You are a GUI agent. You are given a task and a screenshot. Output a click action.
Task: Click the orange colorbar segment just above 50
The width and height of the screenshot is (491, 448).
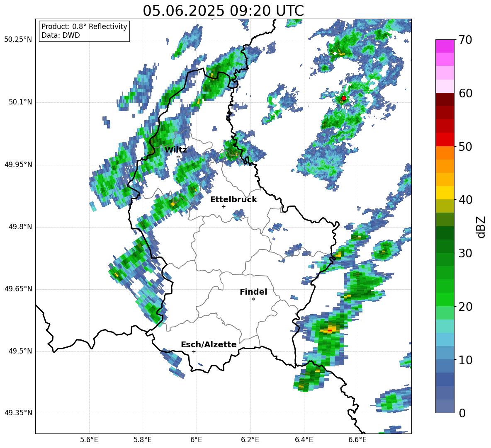tap(445, 153)
